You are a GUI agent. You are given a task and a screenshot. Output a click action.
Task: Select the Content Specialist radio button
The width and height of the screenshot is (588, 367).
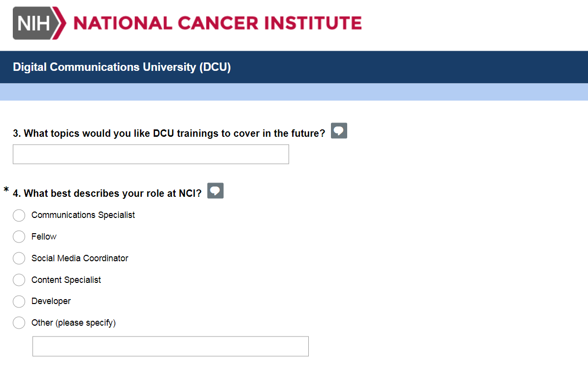tap(19, 280)
